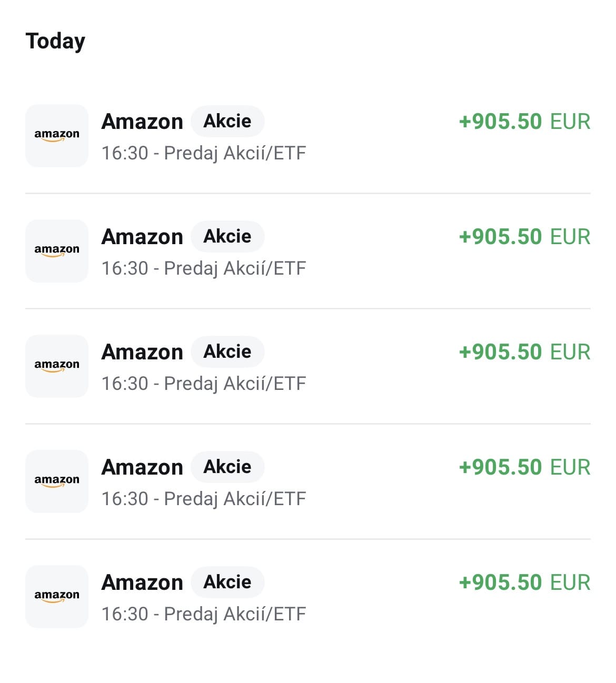Tap the Akcie tag on the third transaction
This screenshot has height=683, width=616.
point(227,351)
